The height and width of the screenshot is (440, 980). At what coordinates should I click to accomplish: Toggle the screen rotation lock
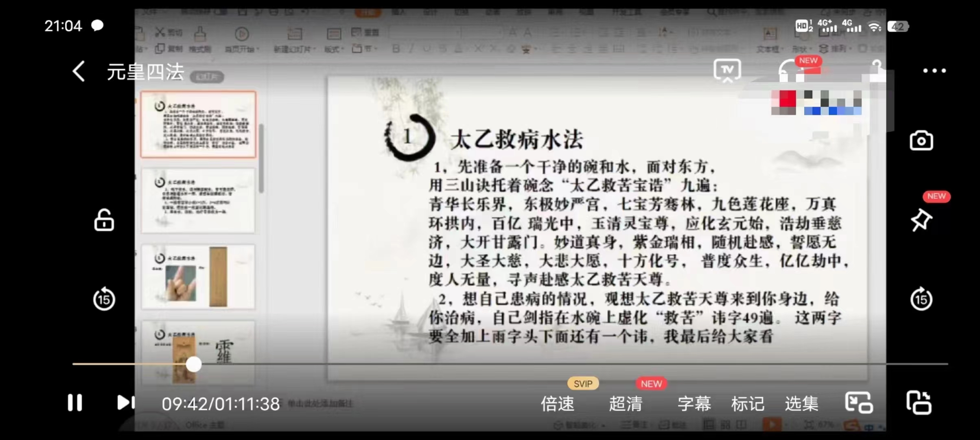104,220
